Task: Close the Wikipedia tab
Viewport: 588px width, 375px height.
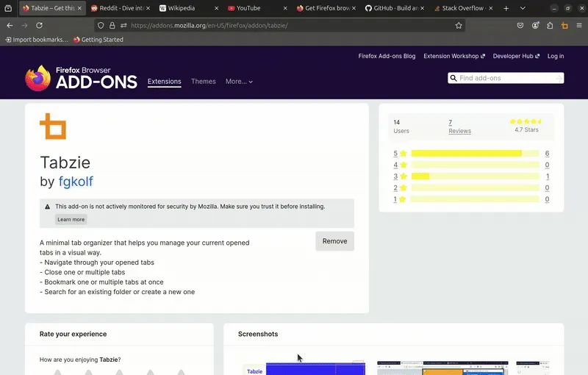Action: pyautogui.click(x=216, y=8)
